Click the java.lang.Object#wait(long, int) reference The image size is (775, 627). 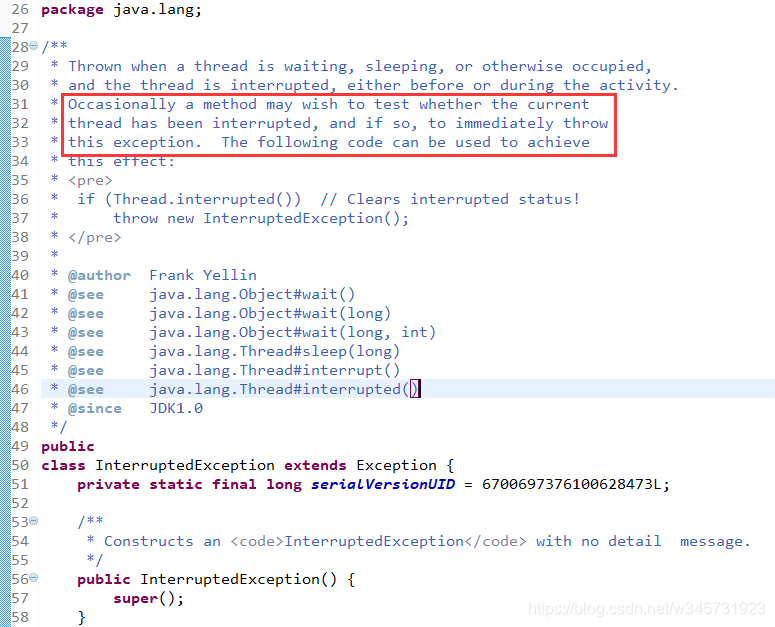pyautogui.click(x=293, y=333)
